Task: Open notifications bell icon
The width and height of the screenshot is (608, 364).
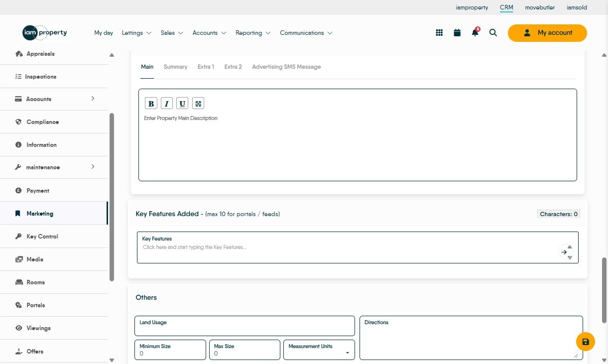Action: click(475, 33)
